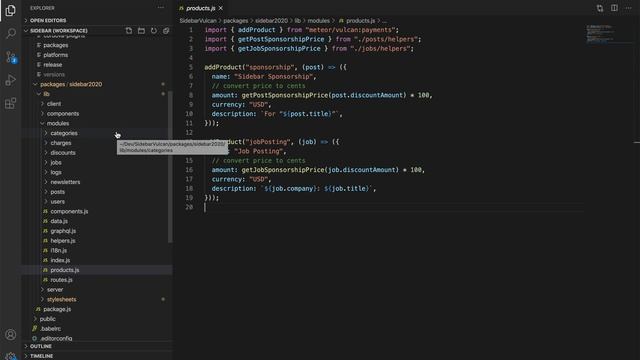Screen dimensions: 640x360
Task: Open editor more actions ellipsis
Action: click(x=629, y=8)
